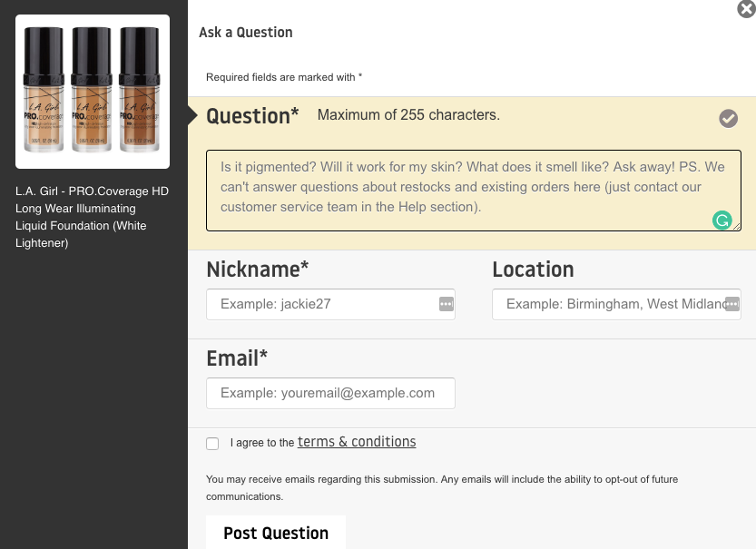Click the checkmark icon beside Question
This screenshot has height=549, width=756.
point(728,118)
